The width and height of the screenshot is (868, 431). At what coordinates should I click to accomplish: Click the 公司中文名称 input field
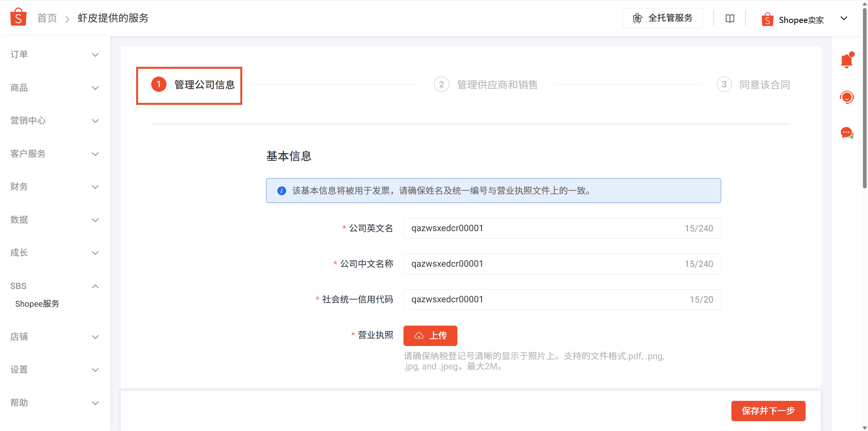pos(562,264)
